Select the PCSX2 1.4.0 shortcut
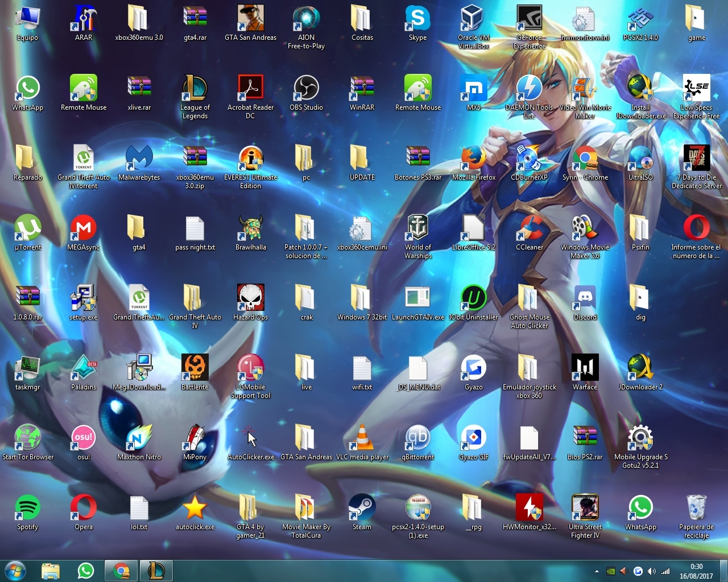Screen dimensions: 728x582 640,18
